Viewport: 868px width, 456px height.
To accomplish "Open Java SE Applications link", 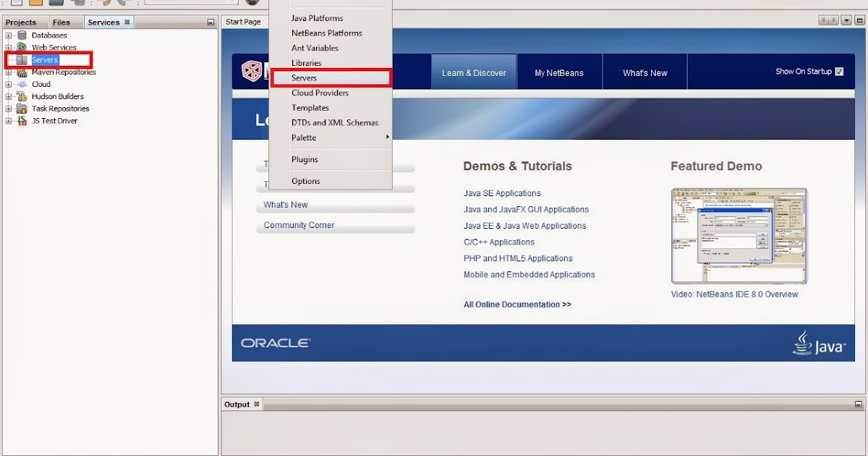I will click(x=502, y=193).
